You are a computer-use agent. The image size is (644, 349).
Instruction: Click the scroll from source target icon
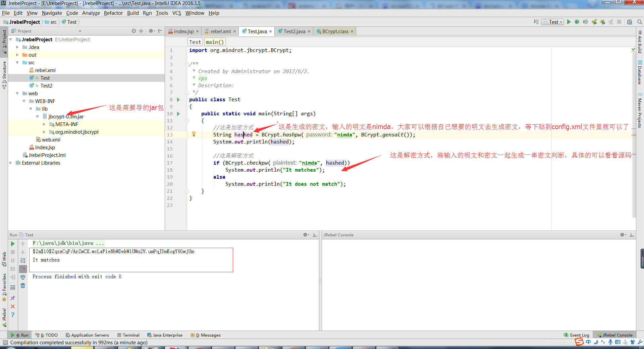click(134, 31)
